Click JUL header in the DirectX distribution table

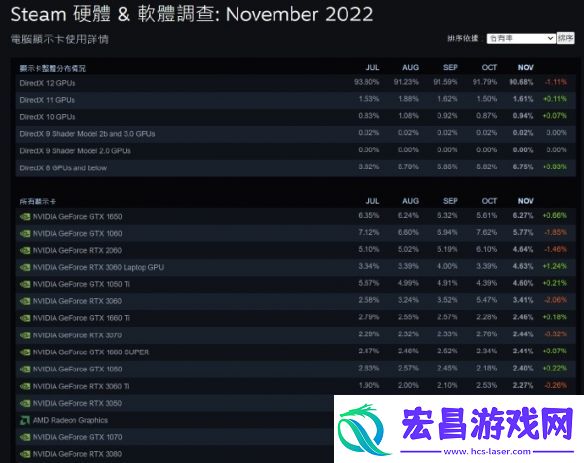(372, 67)
